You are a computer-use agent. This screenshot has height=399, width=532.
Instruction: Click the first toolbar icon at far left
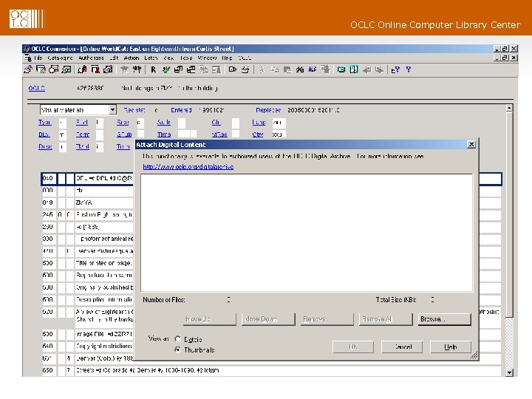pyautogui.click(x=28, y=69)
